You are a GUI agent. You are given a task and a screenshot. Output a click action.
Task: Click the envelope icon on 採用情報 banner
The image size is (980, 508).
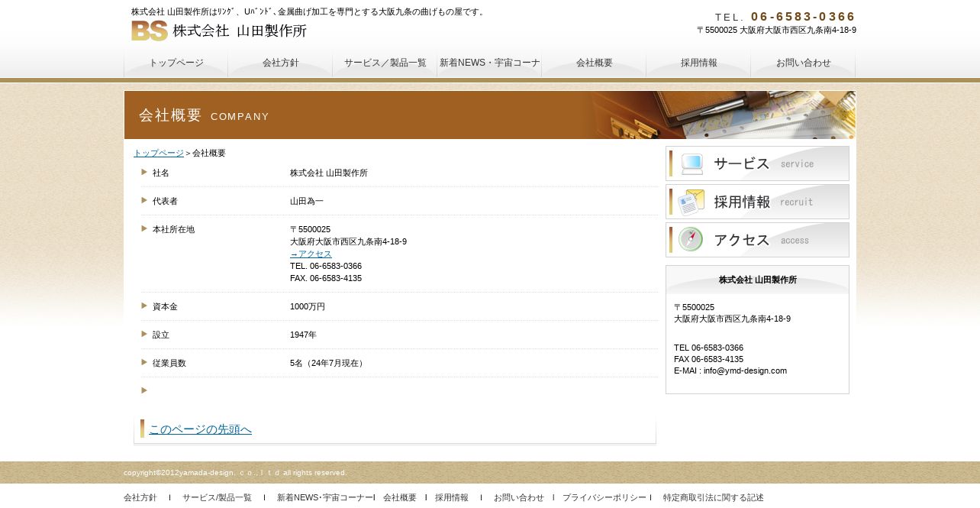click(x=691, y=202)
